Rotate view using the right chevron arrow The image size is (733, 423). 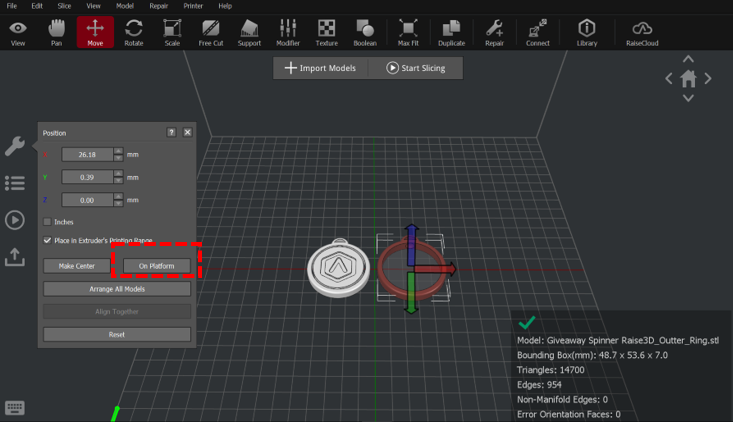(708, 79)
